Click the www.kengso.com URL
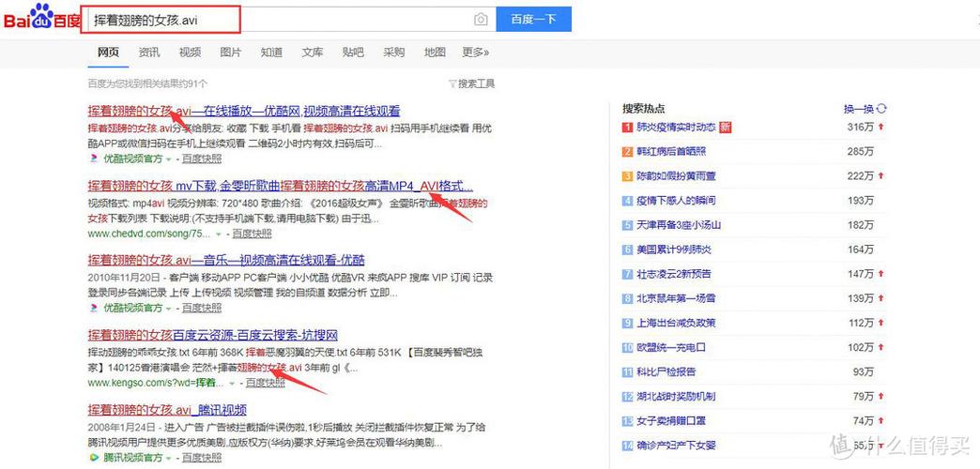This screenshot has width=980, height=469. click(156, 382)
